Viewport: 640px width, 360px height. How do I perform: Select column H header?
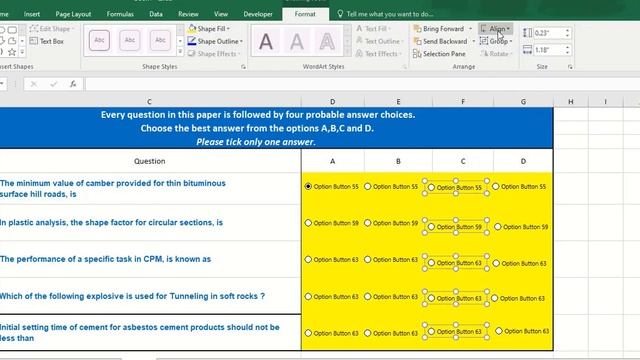point(571,102)
